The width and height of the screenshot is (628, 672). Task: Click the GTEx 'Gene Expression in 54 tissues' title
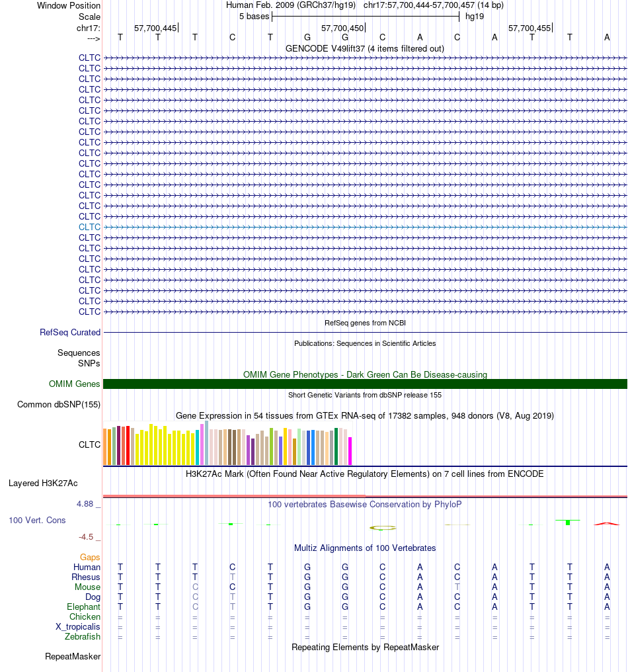(x=364, y=415)
